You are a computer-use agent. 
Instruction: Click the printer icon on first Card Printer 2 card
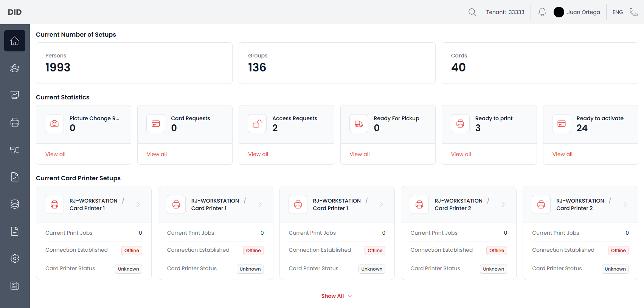(419, 204)
